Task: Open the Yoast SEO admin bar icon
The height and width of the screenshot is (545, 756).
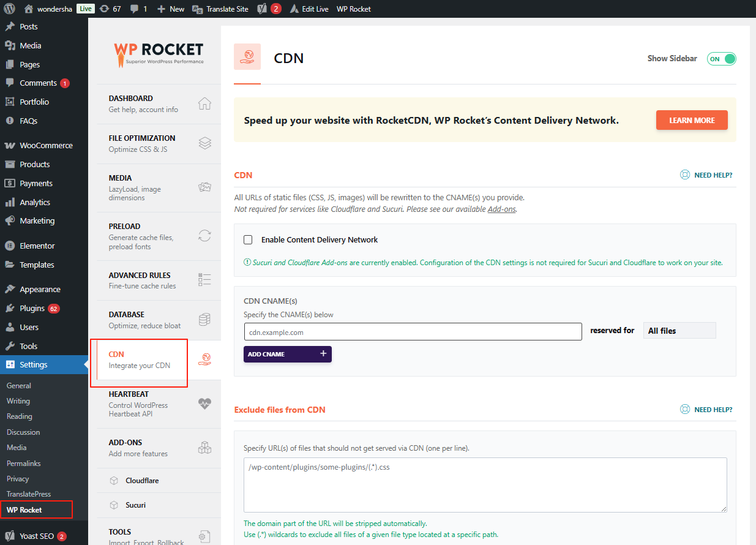Action: (262, 9)
